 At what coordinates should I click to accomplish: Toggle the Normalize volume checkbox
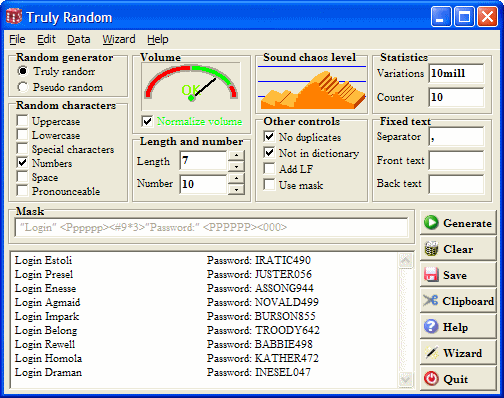[147, 121]
